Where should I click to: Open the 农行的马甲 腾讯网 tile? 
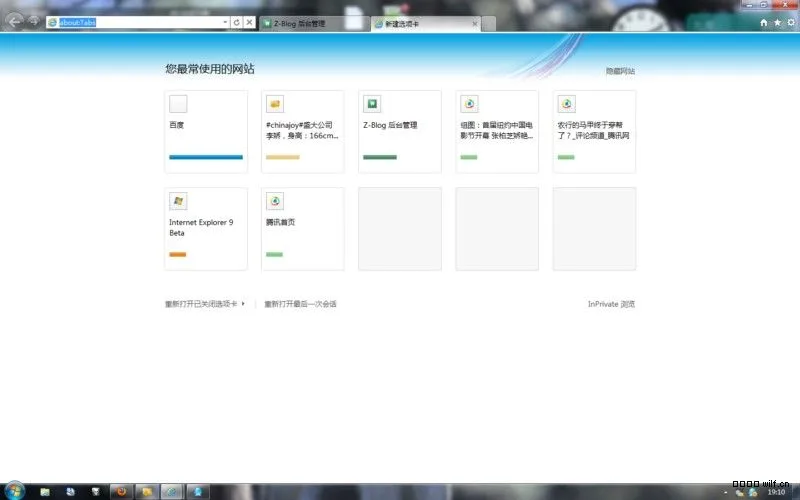pos(594,132)
